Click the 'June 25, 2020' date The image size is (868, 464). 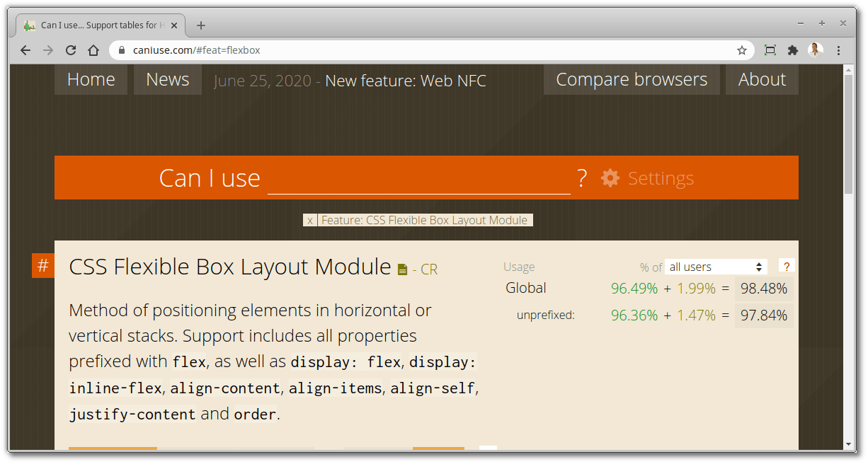(x=263, y=81)
